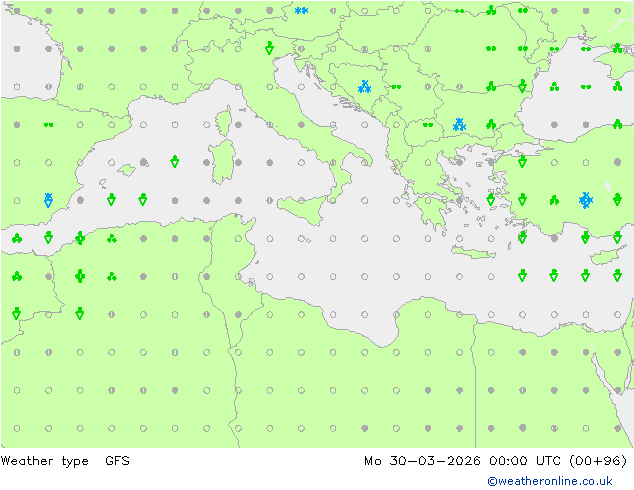The image size is (634, 490).
Task: Click the green drizzle symbol in northern Spain
Action: pyautogui.click(x=48, y=125)
